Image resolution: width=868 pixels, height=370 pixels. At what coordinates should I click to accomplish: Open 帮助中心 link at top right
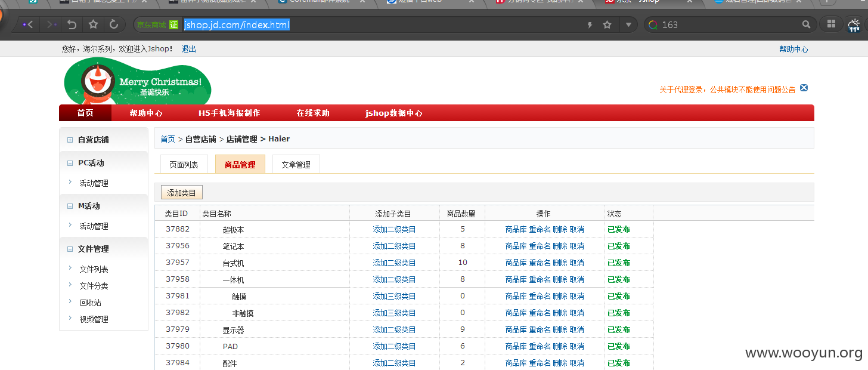[x=793, y=49]
